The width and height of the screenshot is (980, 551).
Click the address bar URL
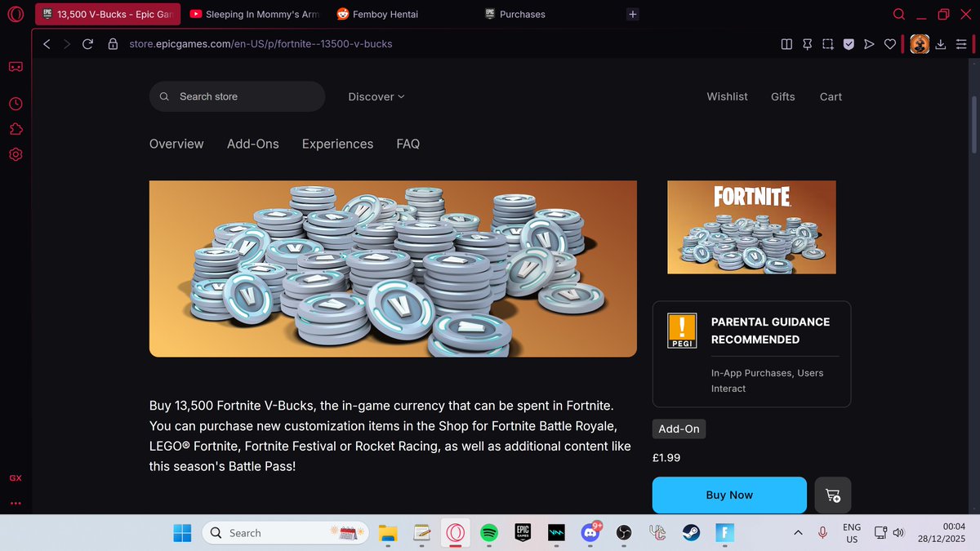tap(261, 44)
